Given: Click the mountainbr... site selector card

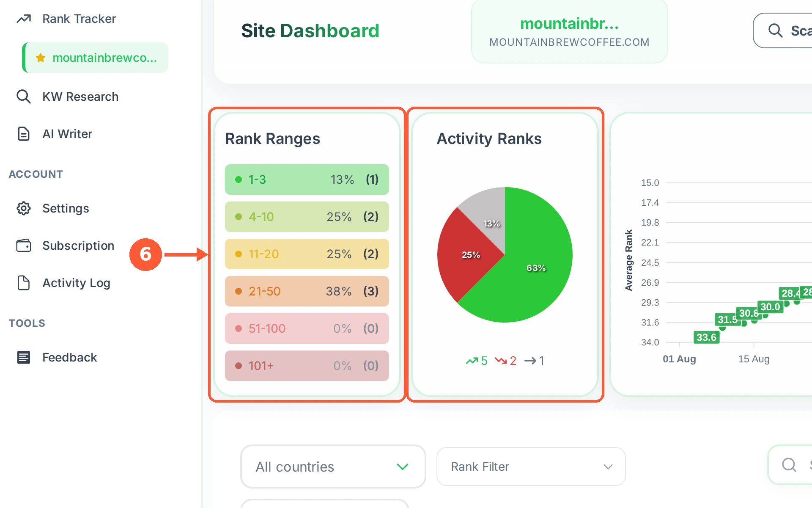Looking at the screenshot, I should click(569, 32).
